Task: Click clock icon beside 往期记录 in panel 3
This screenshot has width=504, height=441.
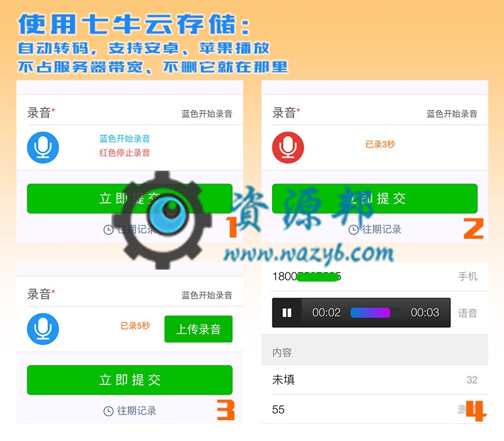Action: point(108,411)
